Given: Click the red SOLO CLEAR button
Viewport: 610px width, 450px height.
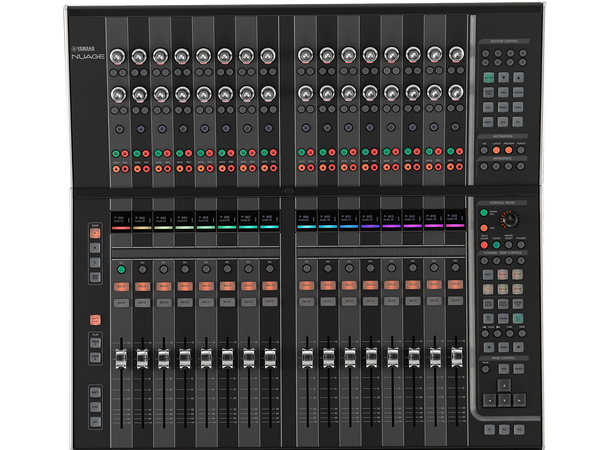Looking at the screenshot, I should (484, 245).
